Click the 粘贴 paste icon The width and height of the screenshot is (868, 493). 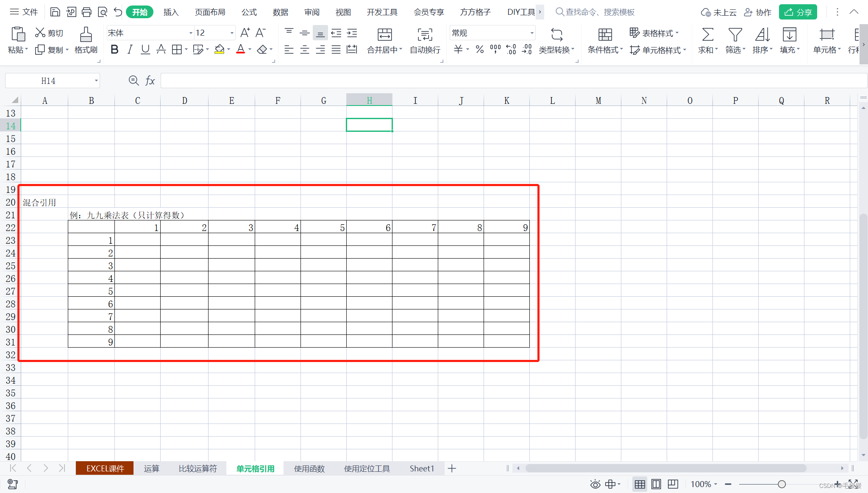[x=18, y=34]
